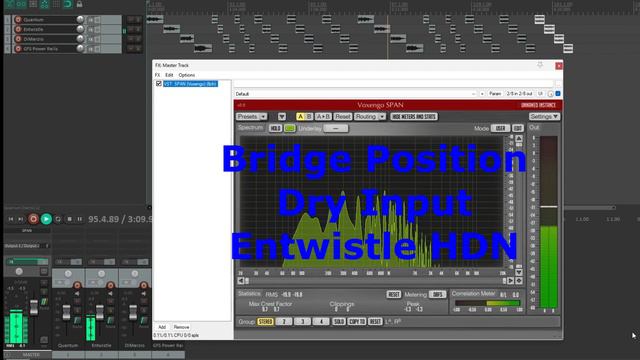Click the green Play button in the transport

point(46,219)
